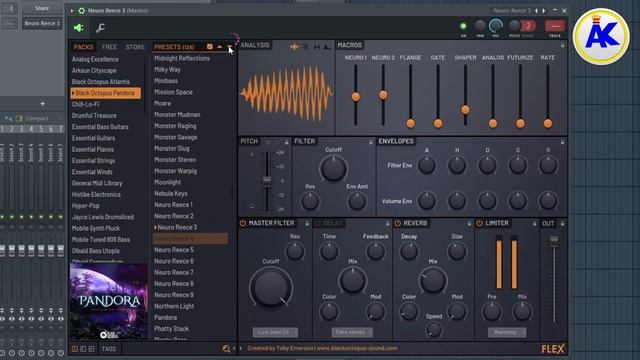Image resolution: width=640 pixels, height=360 pixels.
Task: Expand the plugin menu arrow in title bar
Action: coord(72,11)
